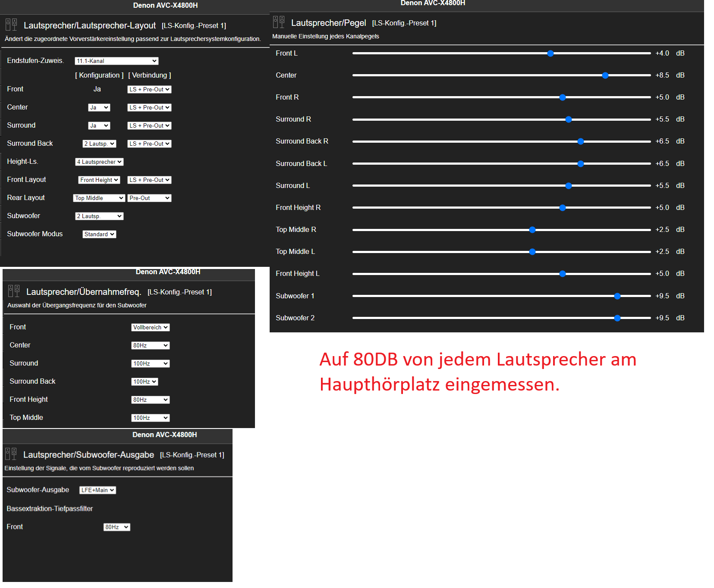This screenshot has height=588, width=714.
Task: Open the Front Verbindung LS + Pre-Out dropdown
Action: (149, 89)
